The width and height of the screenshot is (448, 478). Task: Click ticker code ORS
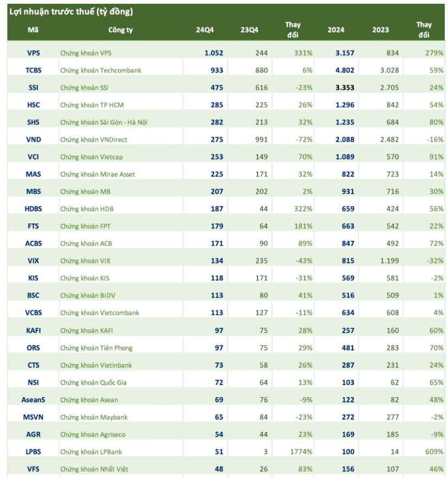click(34, 348)
